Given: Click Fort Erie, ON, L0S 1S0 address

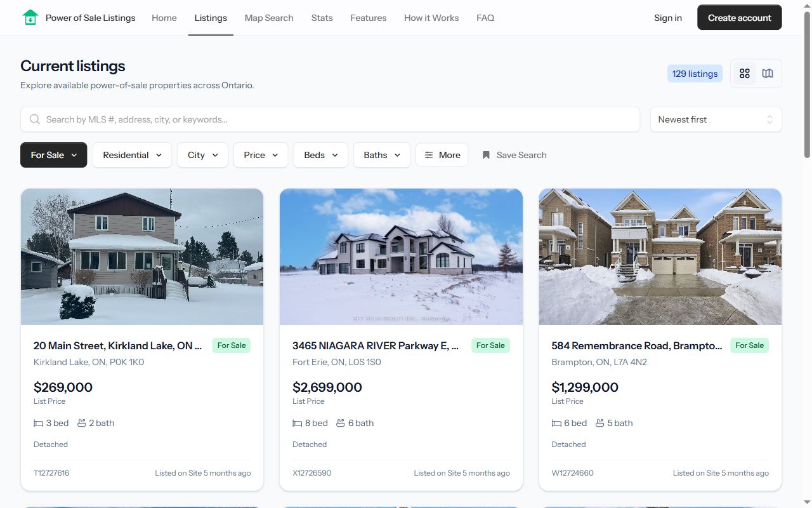Looking at the screenshot, I should coord(337,362).
